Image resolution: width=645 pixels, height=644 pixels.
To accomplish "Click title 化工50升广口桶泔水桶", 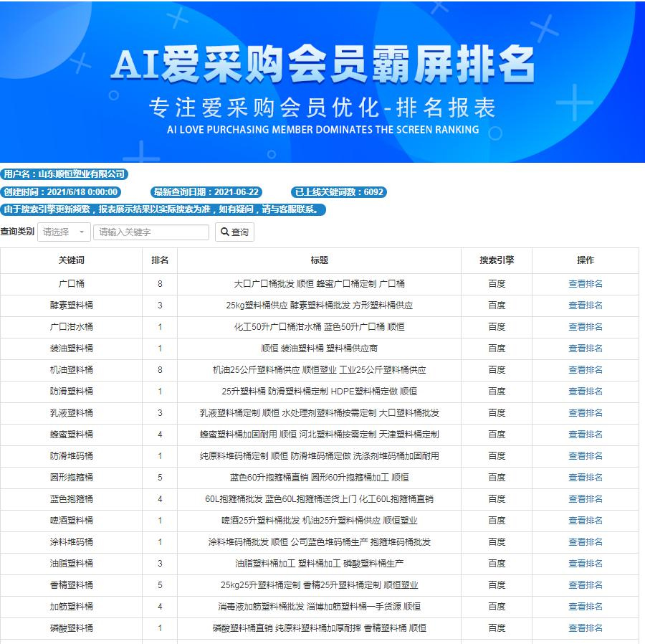I will [319, 327].
